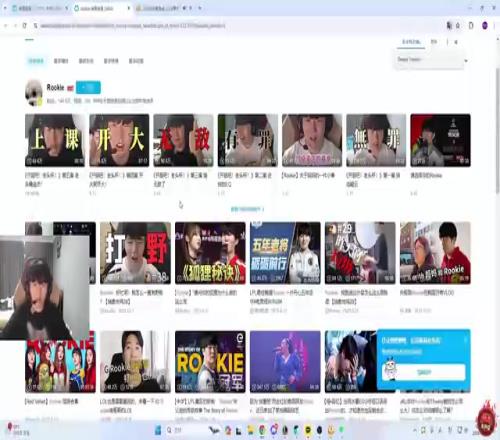Open the purple browser profile avatar
This screenshot has width=500, height=440.
485,25
